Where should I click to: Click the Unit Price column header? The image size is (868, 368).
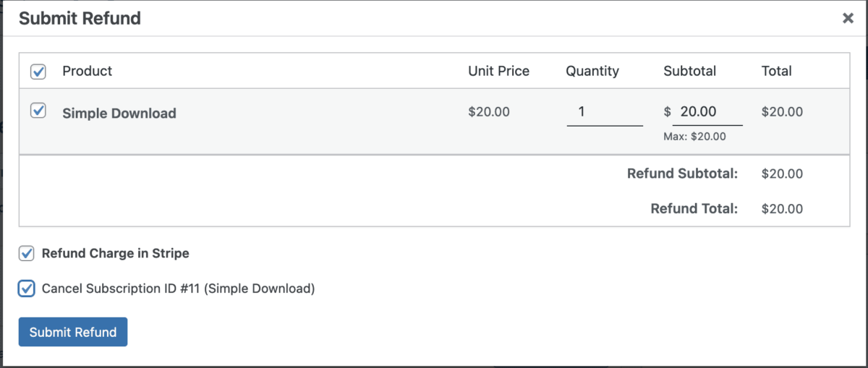498,71
